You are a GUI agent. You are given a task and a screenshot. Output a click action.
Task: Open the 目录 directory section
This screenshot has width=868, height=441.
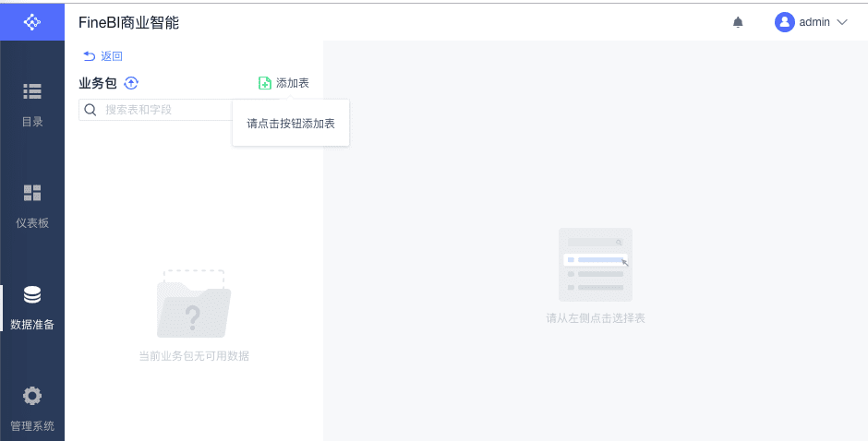[32, 106]
